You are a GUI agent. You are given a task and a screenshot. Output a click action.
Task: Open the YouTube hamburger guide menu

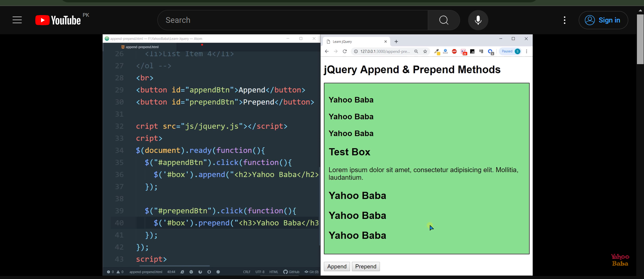[x=17, y=20]
